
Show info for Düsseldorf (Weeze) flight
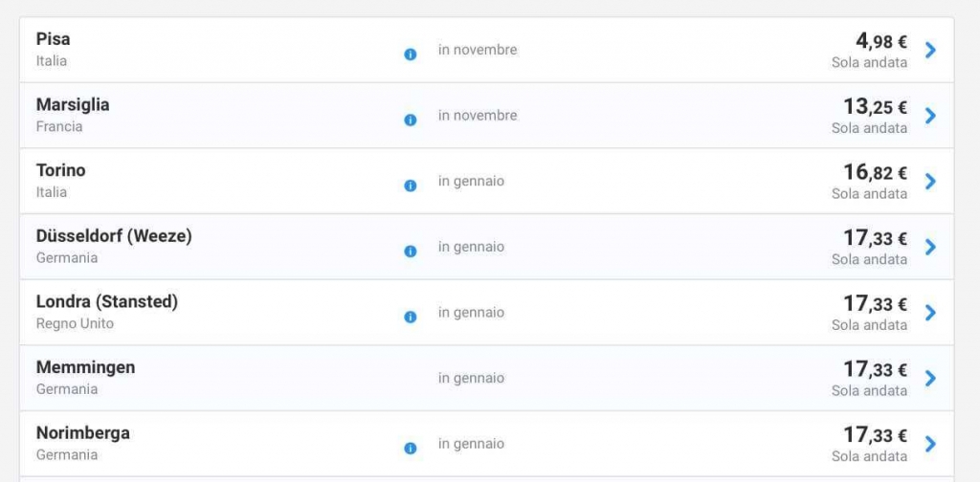(411, 252)
